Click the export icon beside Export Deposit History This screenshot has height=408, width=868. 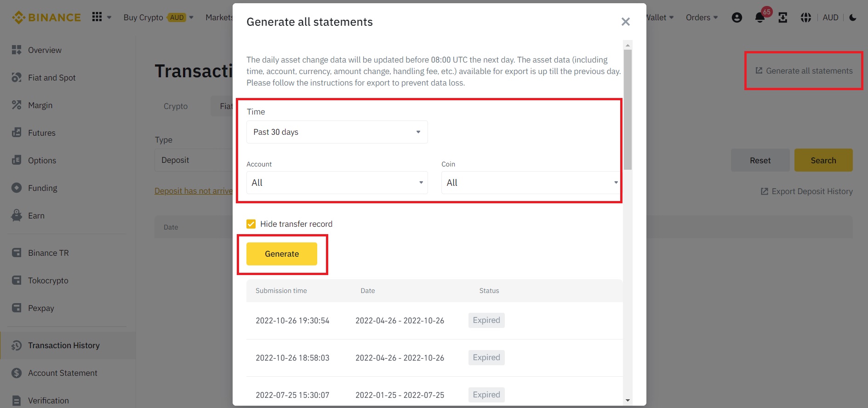tap(765, 191)
